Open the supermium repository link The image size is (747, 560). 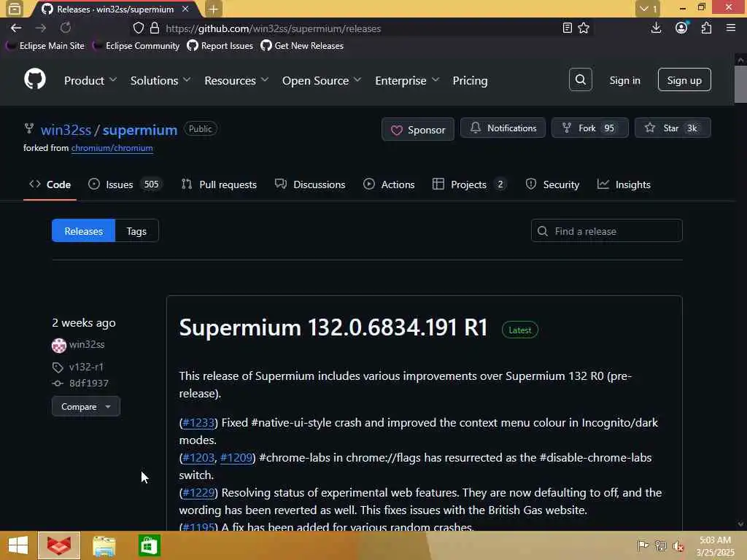140,130
